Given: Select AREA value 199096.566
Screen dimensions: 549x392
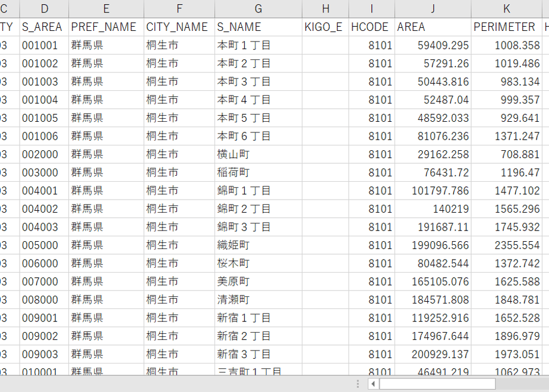Looking at the screenshot, I should click(x=433, y=245).
